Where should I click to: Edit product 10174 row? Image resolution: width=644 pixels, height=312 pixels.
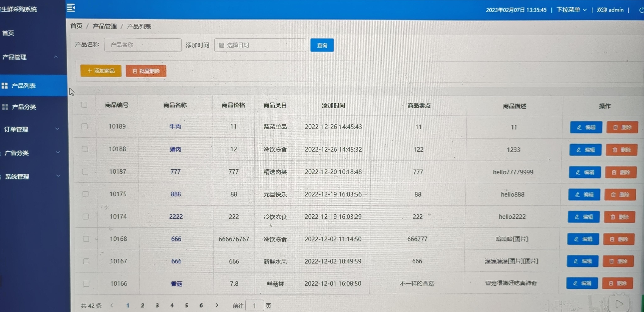(x=583, y=217)
